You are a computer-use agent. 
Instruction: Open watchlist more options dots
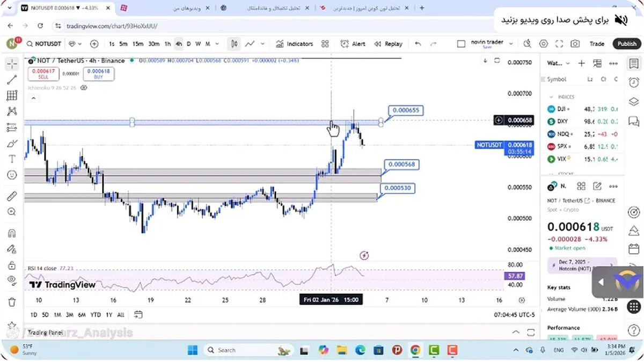click(613, 63)
